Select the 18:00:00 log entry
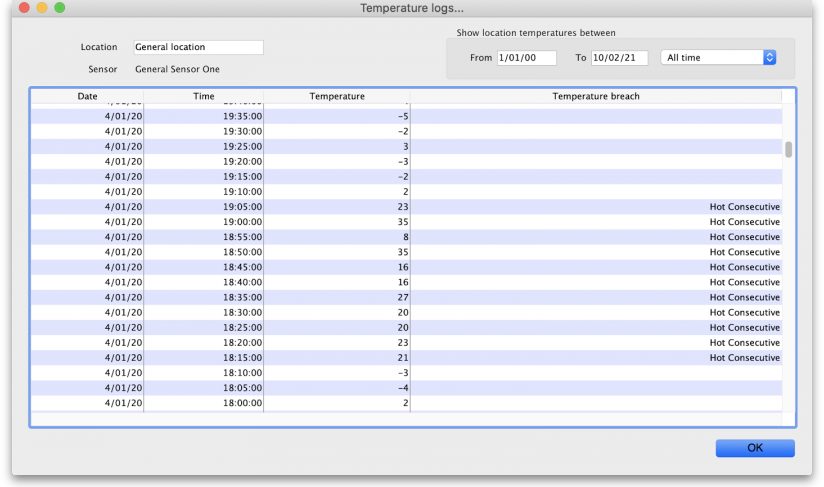Screen dimensions: 824x487 pyautogui.click(x=400, y=403)
